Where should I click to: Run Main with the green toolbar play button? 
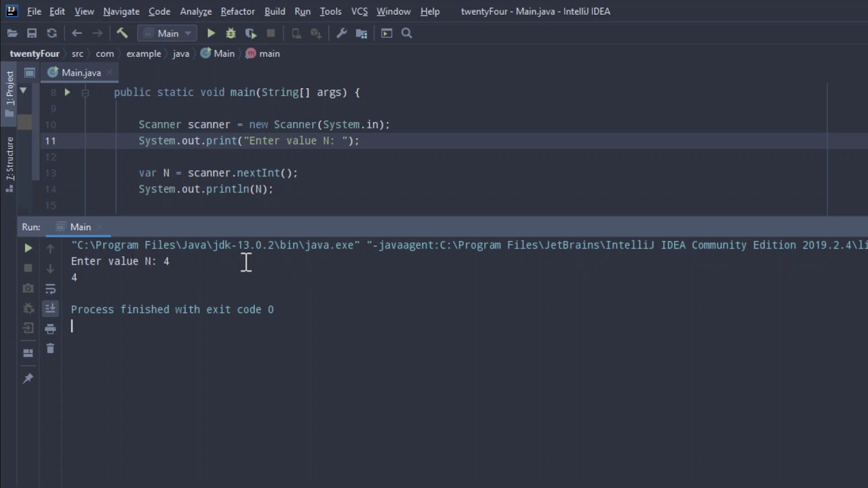[x=211, y=33]
